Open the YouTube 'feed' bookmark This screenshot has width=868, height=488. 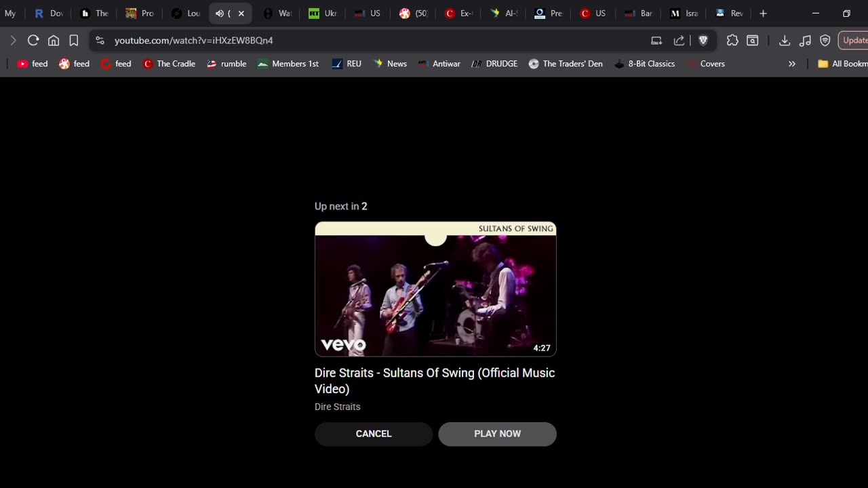click(x=33, y=64)
